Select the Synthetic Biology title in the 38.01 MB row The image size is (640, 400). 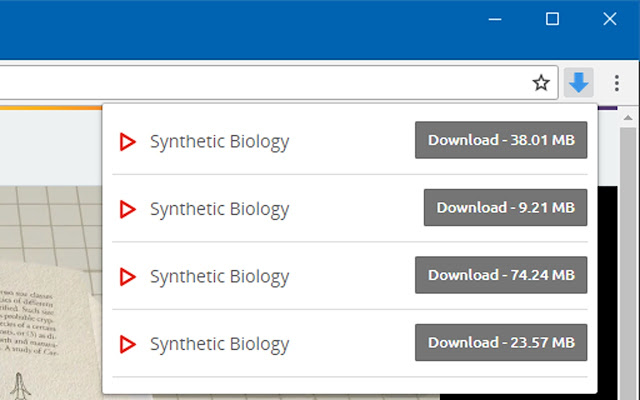click(x=219, y=141)
